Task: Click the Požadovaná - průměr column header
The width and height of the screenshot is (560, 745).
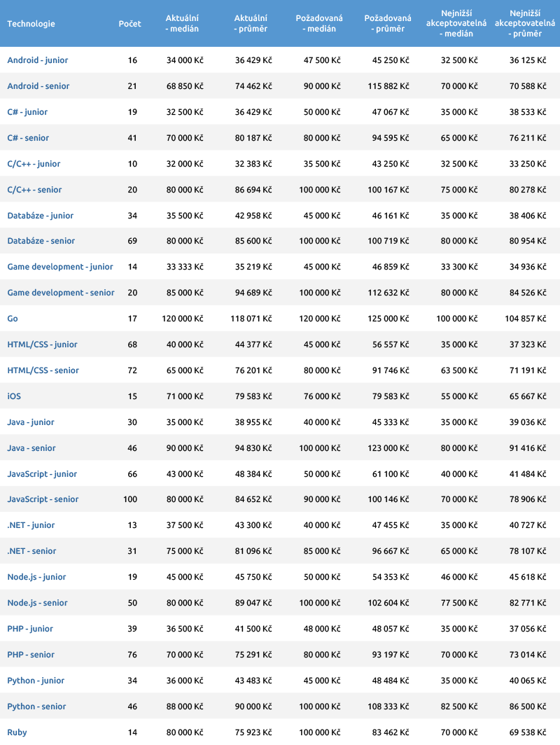Action: (x=388, y=24)
